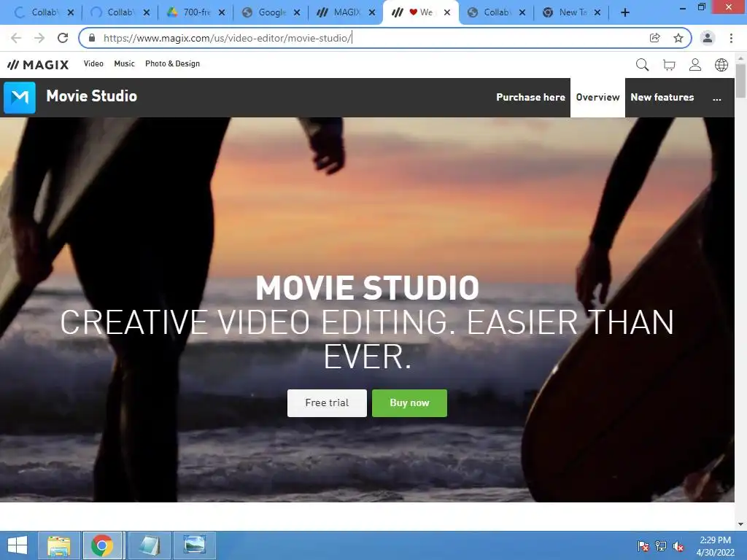Image resolution: width=747 pixels, height=560 pixels.
Task: Click the browser forward arrow
Action: coord(39,38)
